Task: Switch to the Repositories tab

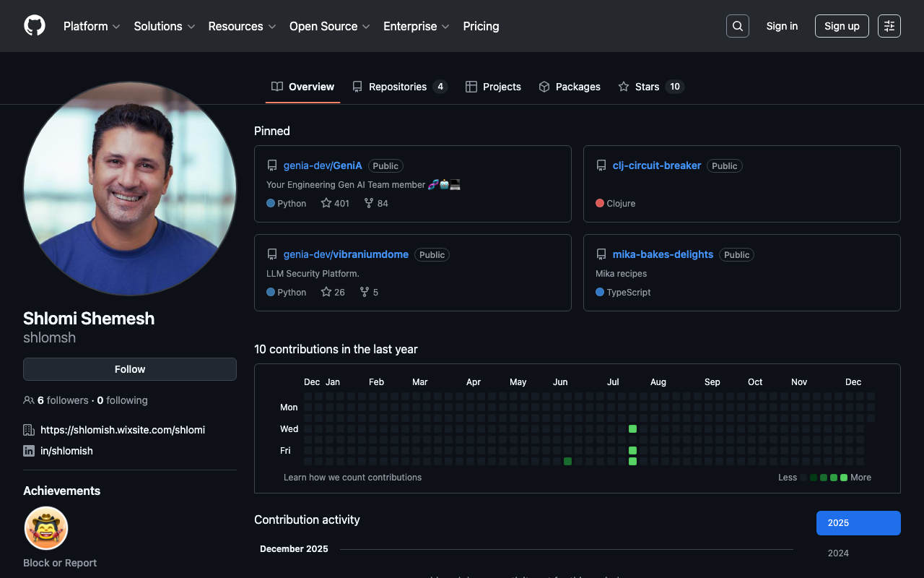Action: pos(399,87)
